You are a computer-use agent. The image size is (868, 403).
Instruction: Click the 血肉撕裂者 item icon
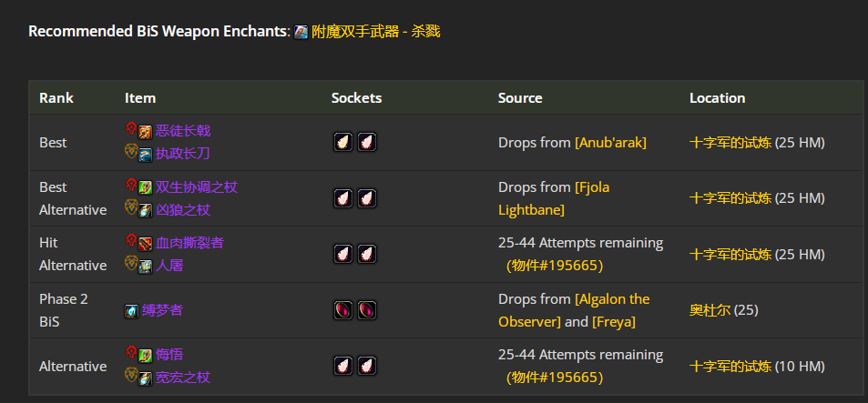(146, 244)
